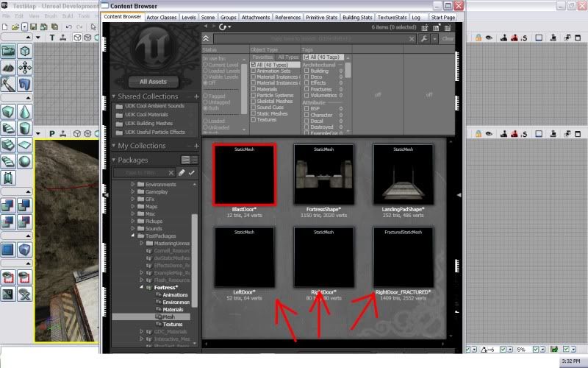Uncheck the All (40 Tags) checkbox
The image size is (588, 368).
tap(306, 57)
